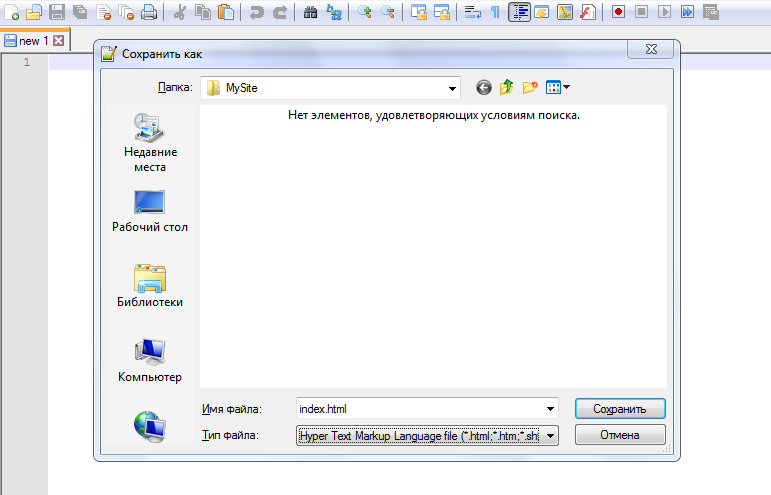The image size is (771, 495).
Task: Open Компьютер in places bar
Action: 150,361
